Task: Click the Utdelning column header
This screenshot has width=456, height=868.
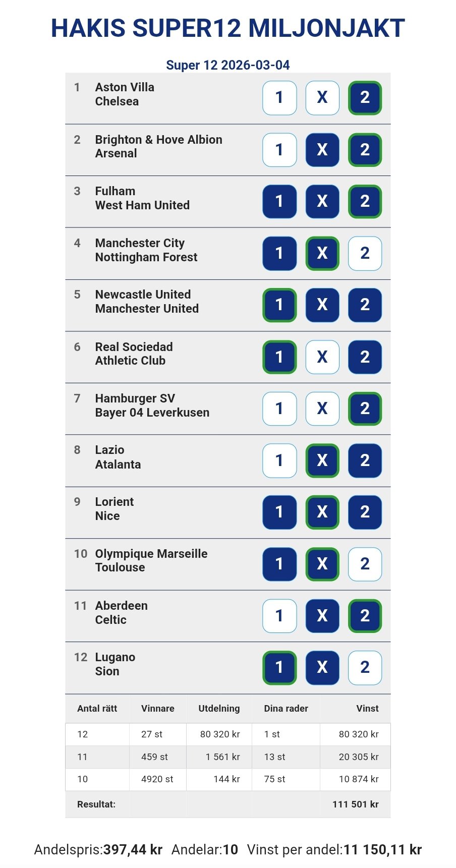Action: tap(219, 709)
